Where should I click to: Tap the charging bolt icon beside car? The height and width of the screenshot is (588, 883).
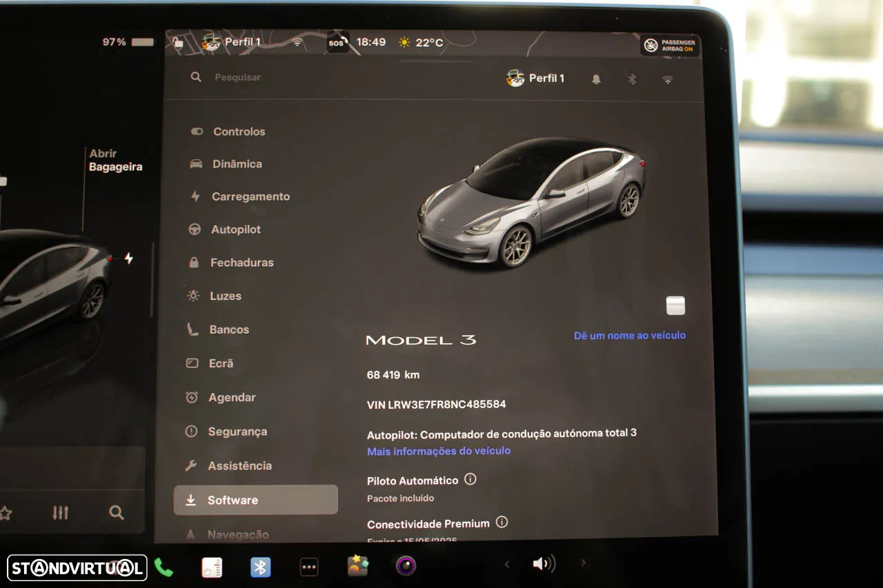tap(128, 258)
